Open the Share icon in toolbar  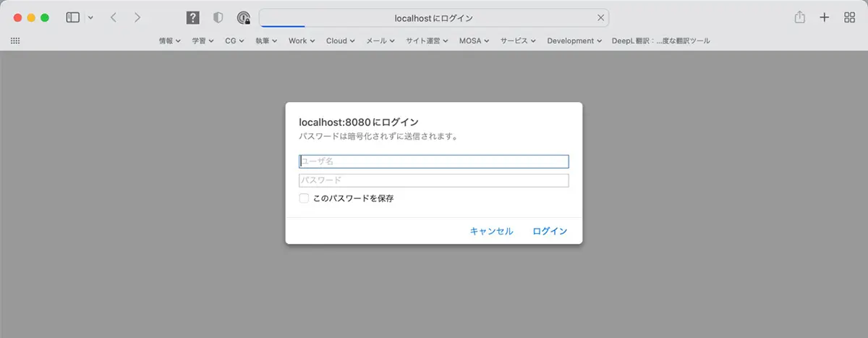point(799,17)
